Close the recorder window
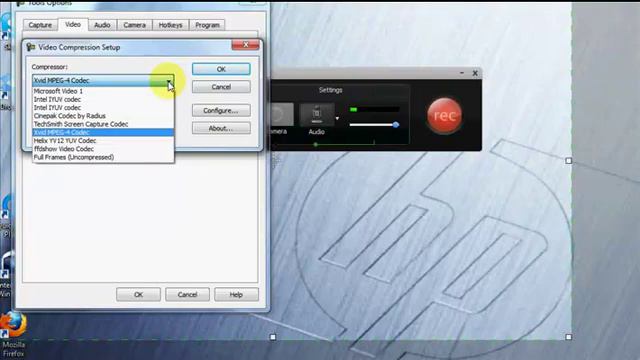 pos(475,73)
